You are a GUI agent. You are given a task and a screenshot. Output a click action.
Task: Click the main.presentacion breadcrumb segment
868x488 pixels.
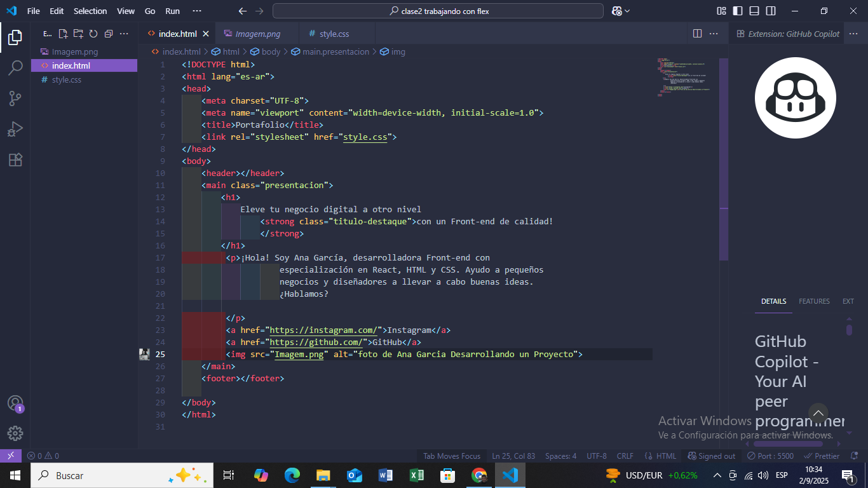(x=330, y=51)
